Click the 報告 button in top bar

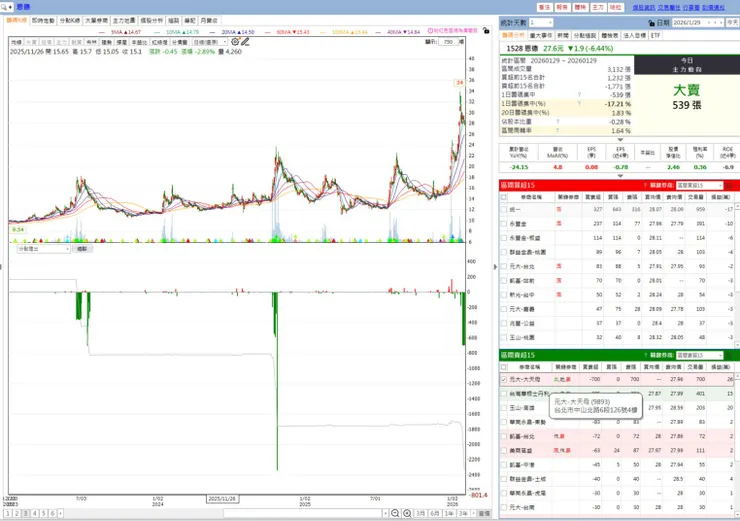[x=562, y=8]
